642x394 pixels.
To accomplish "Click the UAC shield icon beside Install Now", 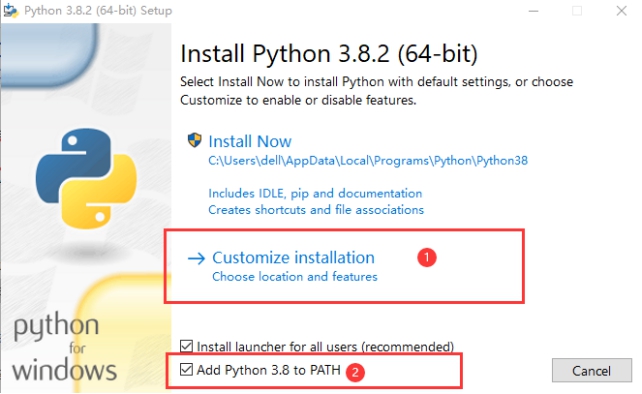I will (x=194, y=140).
